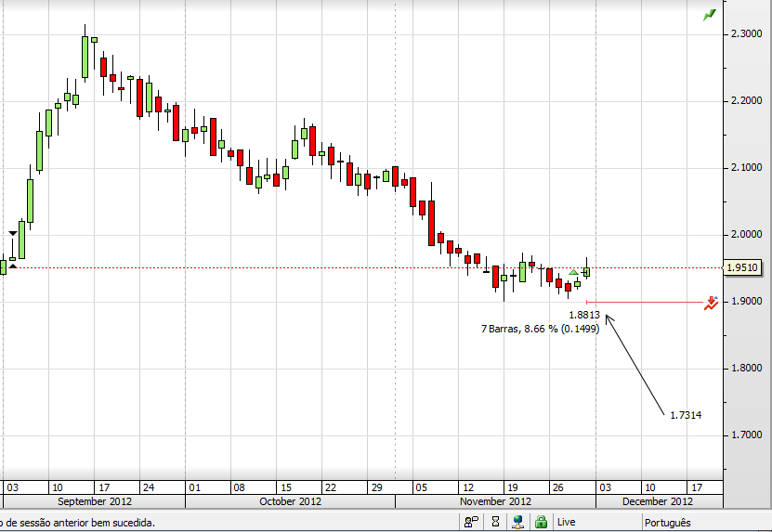Click the green up-trend arrow icon
Viewport: 772px width, 532px height.
point(710,15)
